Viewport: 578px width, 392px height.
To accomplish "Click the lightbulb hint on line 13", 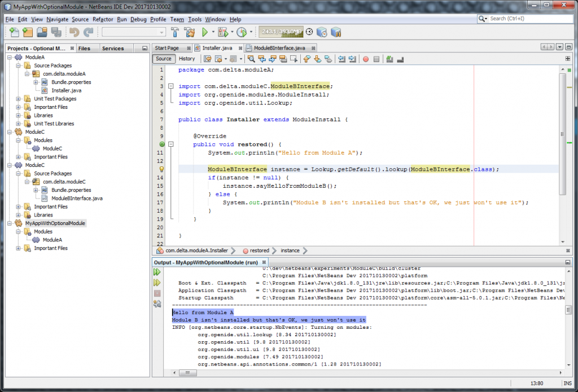I will 161,169.
